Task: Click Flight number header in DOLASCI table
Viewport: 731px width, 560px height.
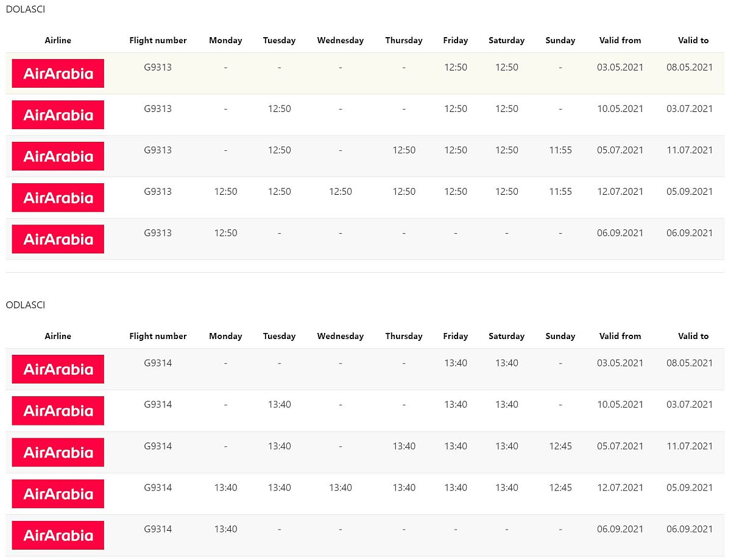Action: [158, 40]
